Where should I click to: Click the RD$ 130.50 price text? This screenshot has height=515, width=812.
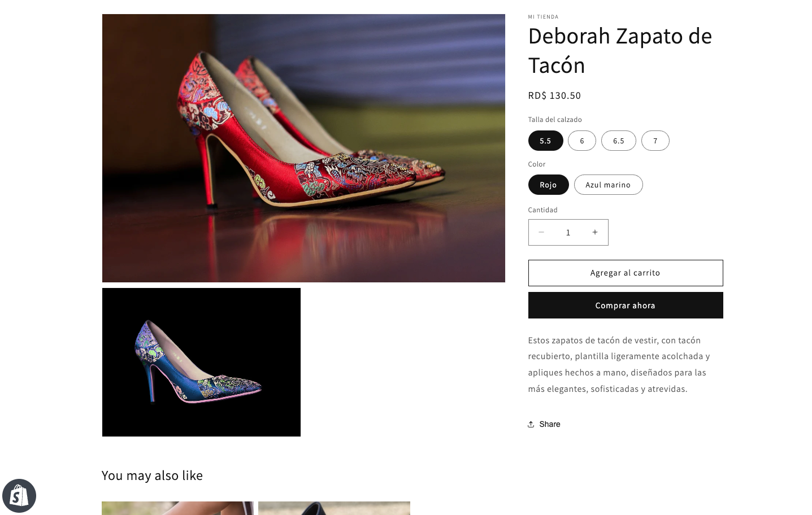point(554,95)
